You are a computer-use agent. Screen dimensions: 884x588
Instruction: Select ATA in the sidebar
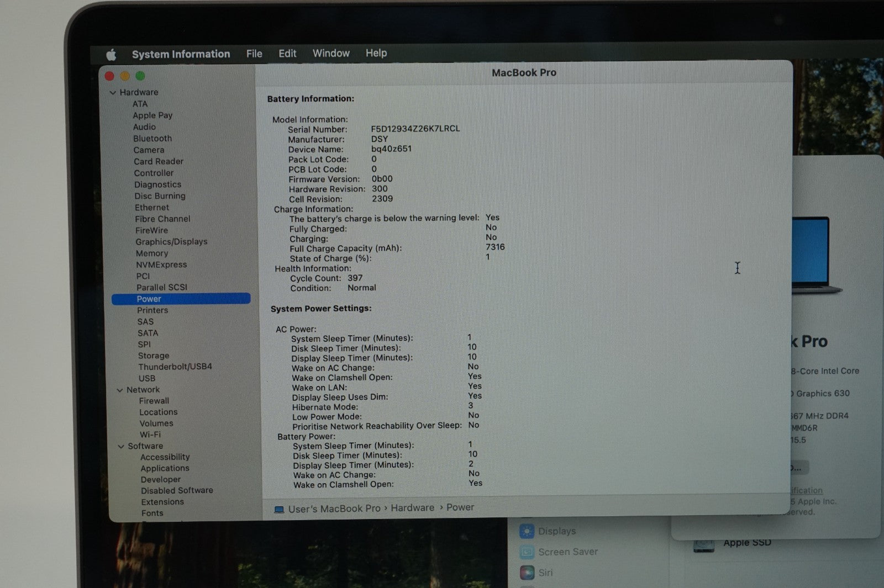pos(140,104)
